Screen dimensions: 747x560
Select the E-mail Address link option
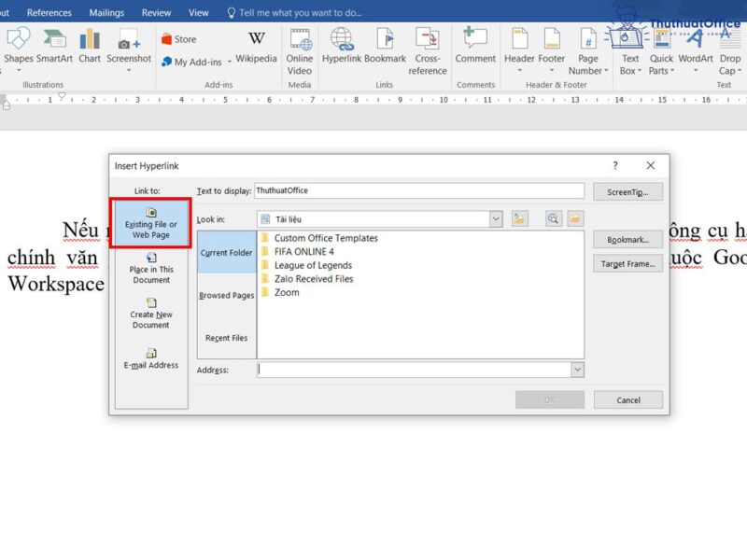click(150, 359)
